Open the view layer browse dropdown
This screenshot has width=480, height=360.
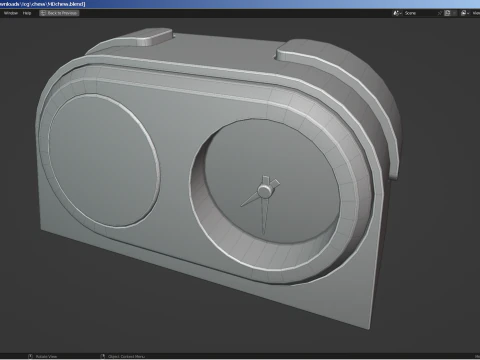[465, 13]
